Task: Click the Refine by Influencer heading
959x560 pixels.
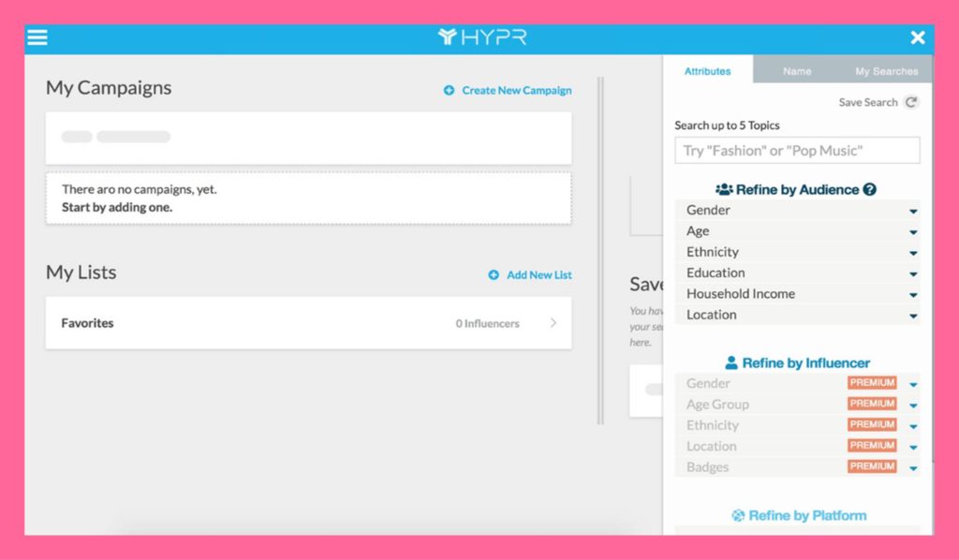Action: [805, 363]
